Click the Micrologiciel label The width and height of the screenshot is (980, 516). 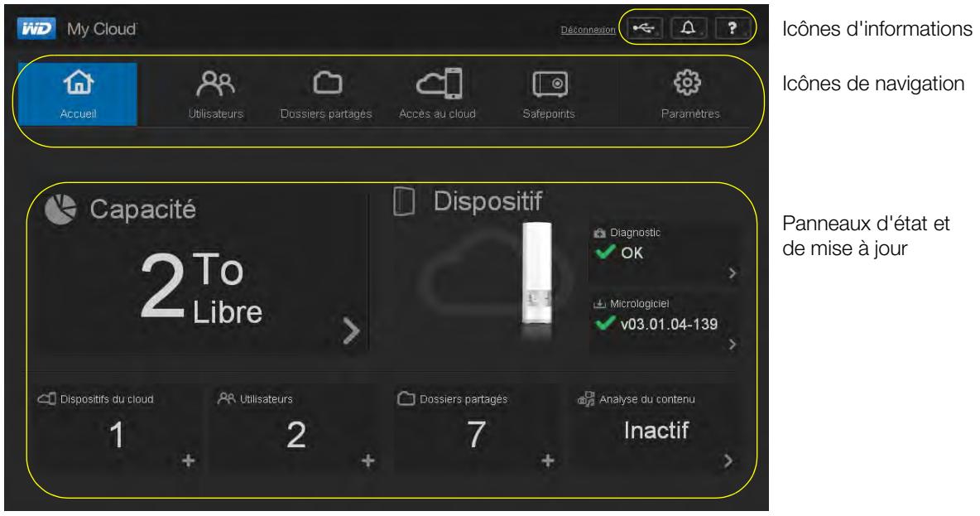639,303
